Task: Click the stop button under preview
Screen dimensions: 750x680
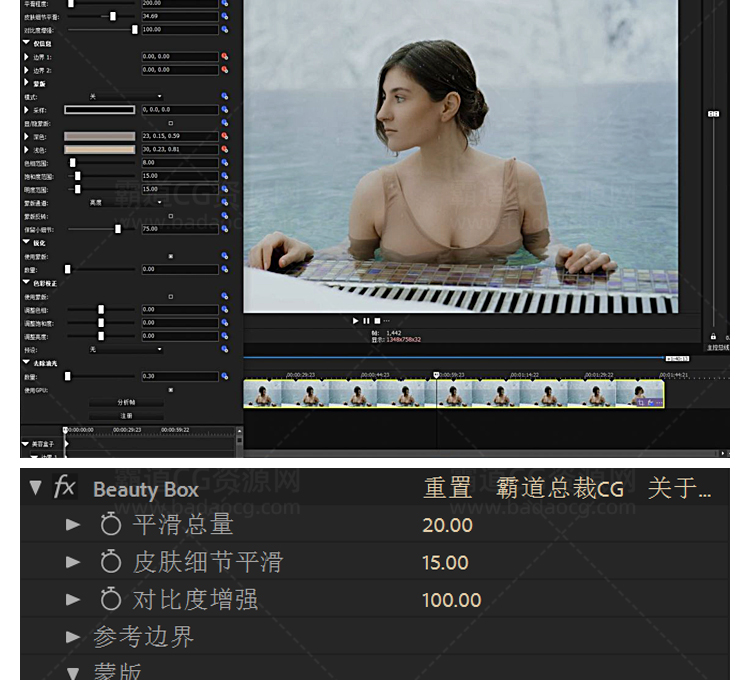Action: pos(377,321)
